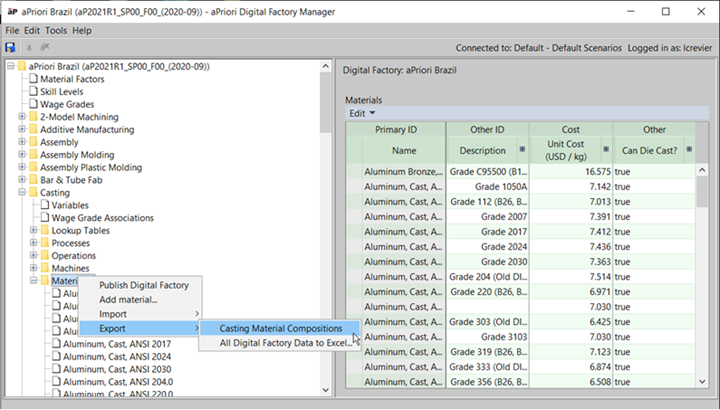Click the 16.575 unit cost cell
Screen dimensions: 720x410
(571, 172)
